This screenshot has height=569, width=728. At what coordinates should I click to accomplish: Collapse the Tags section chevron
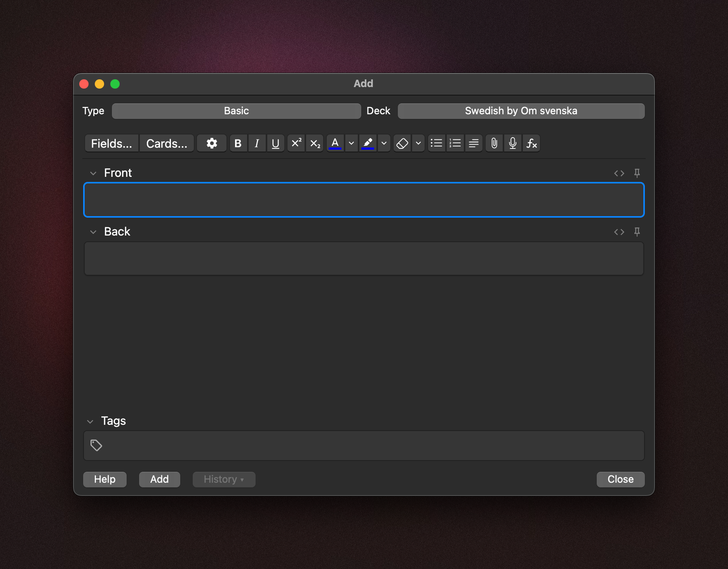pos(90,421)
